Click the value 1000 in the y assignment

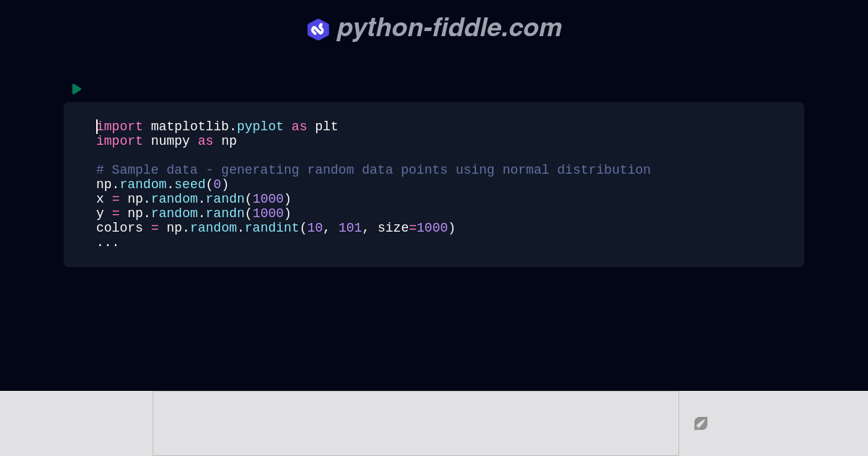(268, 214)
